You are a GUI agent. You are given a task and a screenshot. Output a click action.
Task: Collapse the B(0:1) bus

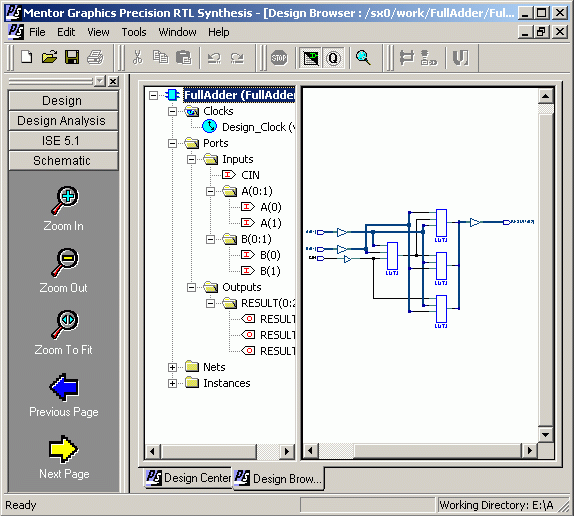click(x=210, y=239)
